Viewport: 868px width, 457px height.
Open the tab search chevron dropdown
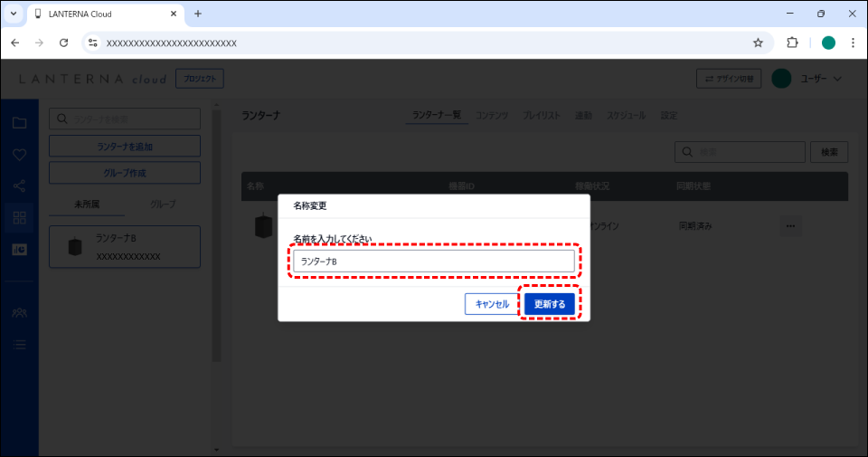click(x=14, y=14)
